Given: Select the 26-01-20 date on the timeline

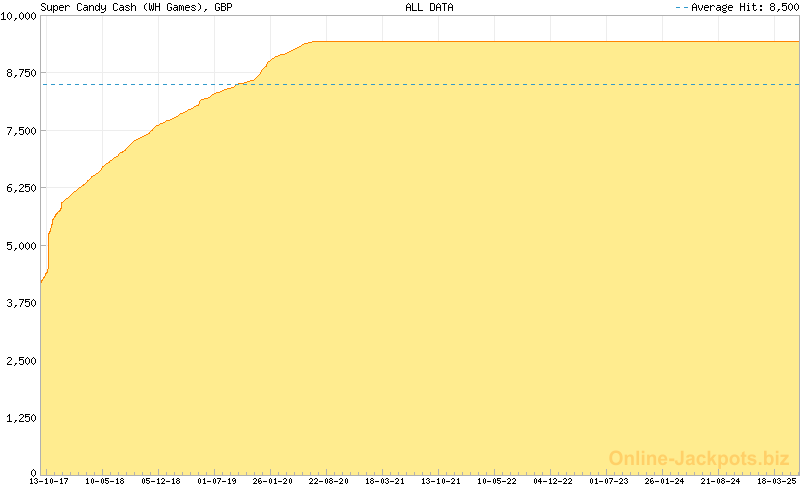Looking at the screenshot, I should (x=272, y=481).
